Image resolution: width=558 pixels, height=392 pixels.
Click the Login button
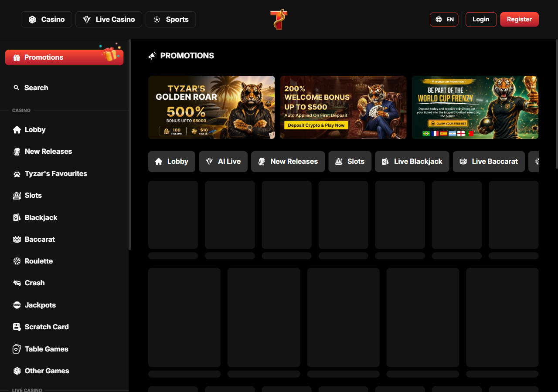[x=481, y=20]
